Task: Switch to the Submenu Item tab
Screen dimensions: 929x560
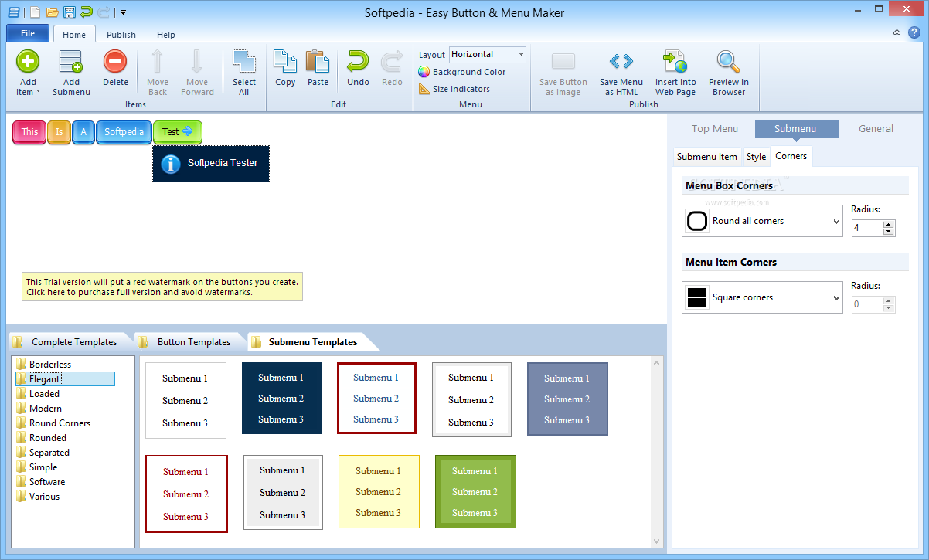Action: coord(707,156)
